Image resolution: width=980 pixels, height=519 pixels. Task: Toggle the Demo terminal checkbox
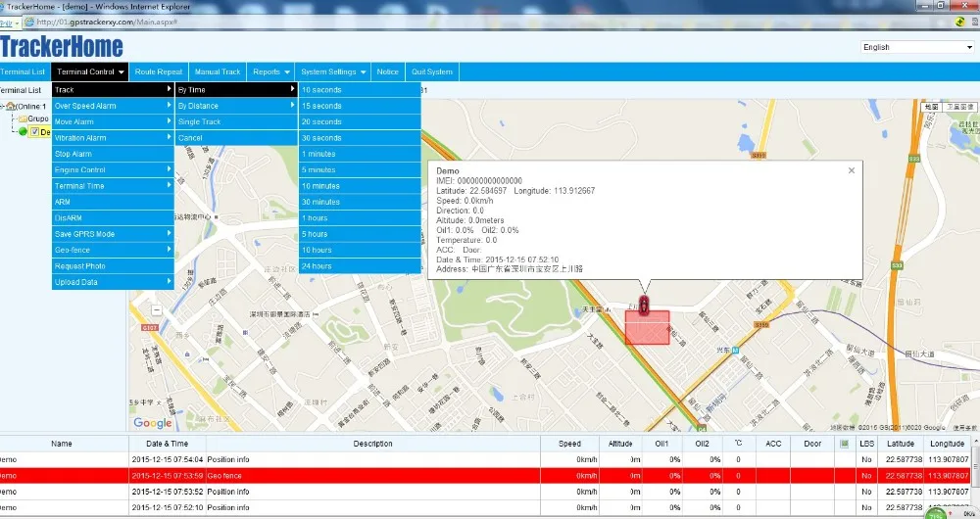(x=34, y=131)
